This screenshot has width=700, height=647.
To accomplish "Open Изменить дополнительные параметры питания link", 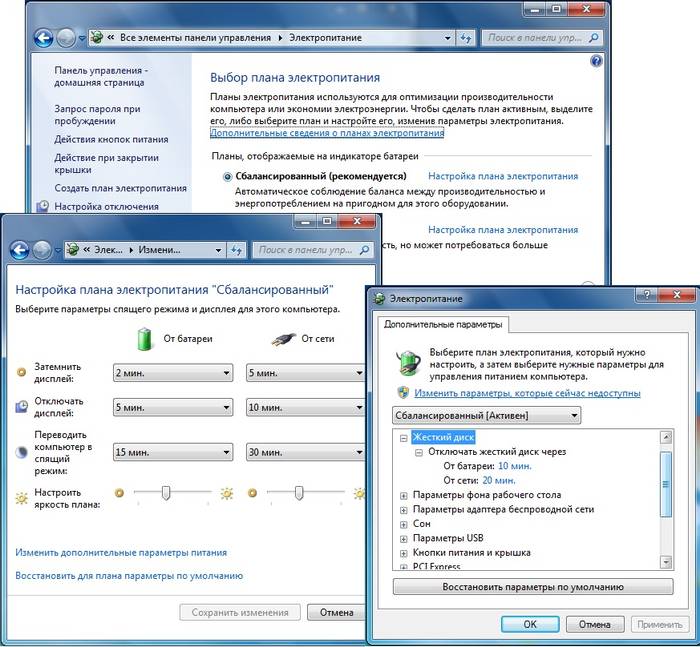I will pyautogui.click(x=121, y=552).
